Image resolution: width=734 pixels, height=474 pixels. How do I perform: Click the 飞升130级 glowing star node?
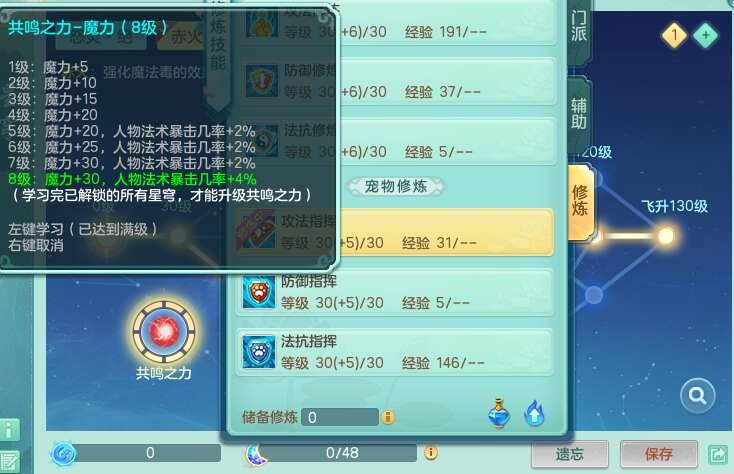(666, 235)
